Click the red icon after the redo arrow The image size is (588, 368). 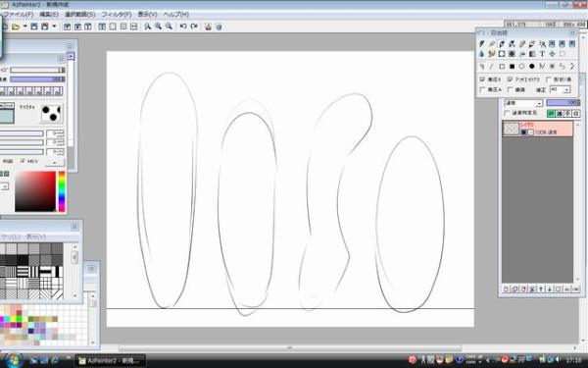(x=208, y=26)
